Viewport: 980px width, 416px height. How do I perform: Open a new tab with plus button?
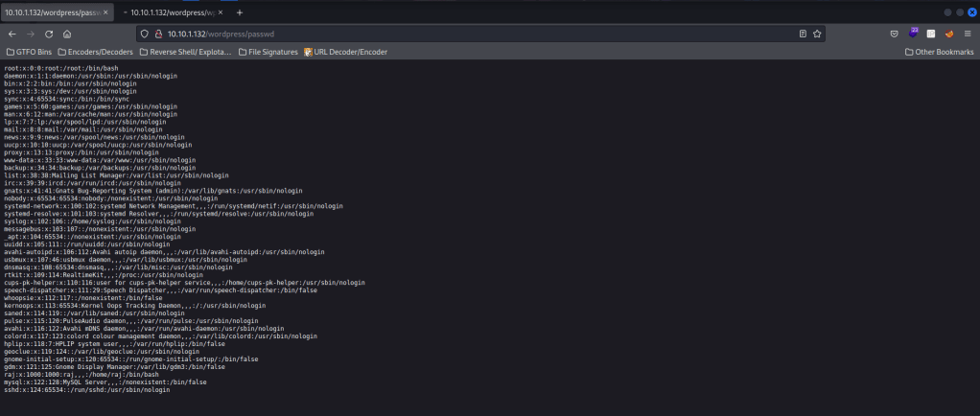[240, 12]
